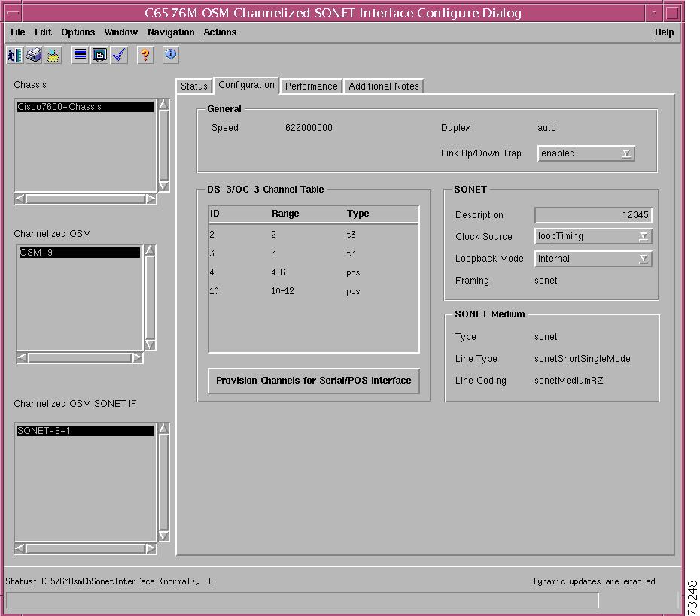700x616 pixels.
Task: Click SONET IF list scroll right arrow
Action: 151,548
